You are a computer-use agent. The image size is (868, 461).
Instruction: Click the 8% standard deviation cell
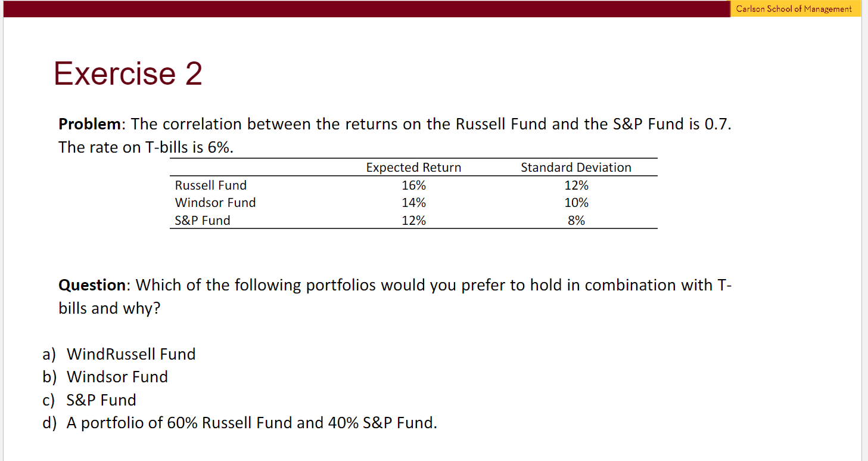point(576,221)
